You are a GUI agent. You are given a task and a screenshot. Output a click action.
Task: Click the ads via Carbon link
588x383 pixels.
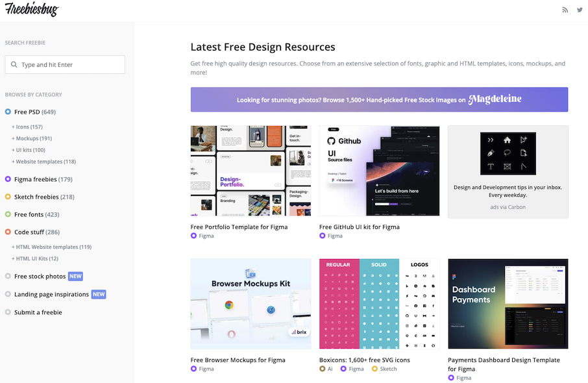508,207
